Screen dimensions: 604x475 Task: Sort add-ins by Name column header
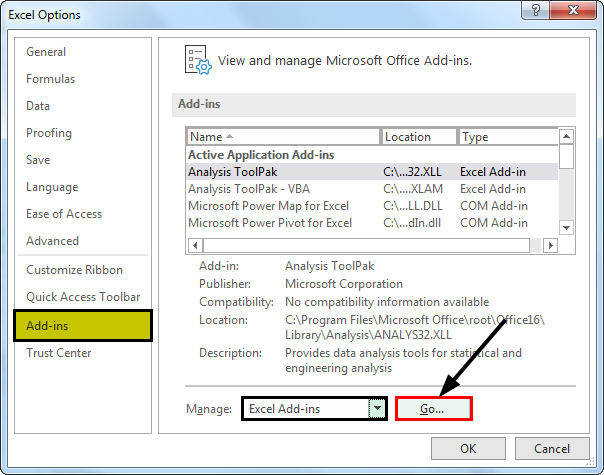(284, 137)
